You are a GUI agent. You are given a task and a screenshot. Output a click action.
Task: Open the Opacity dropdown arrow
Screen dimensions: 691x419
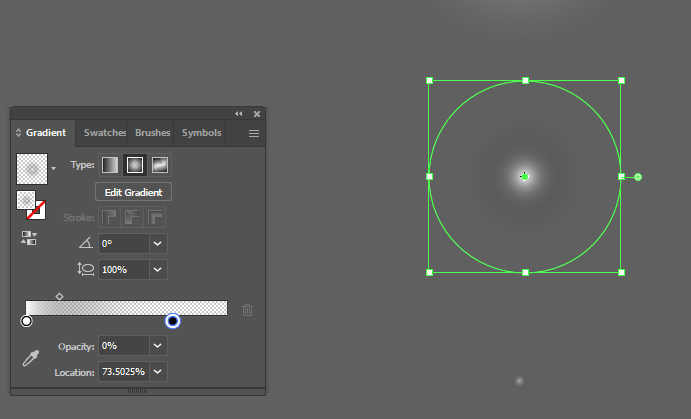coord(158,346)
